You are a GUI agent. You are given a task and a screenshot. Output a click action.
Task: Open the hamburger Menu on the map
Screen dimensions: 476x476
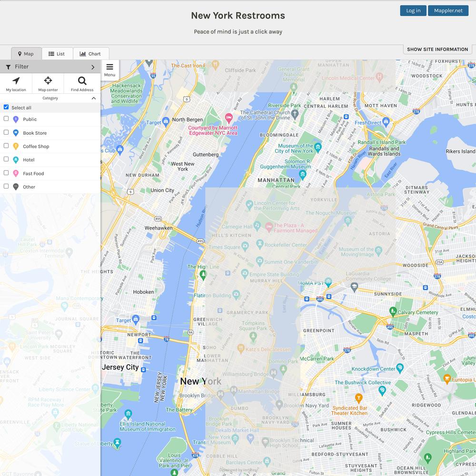point(109,70)
